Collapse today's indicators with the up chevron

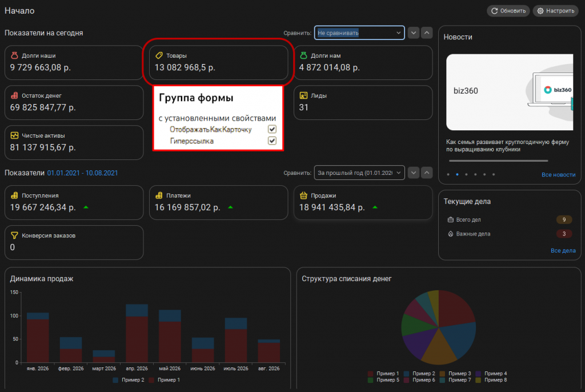click(427, 33)
